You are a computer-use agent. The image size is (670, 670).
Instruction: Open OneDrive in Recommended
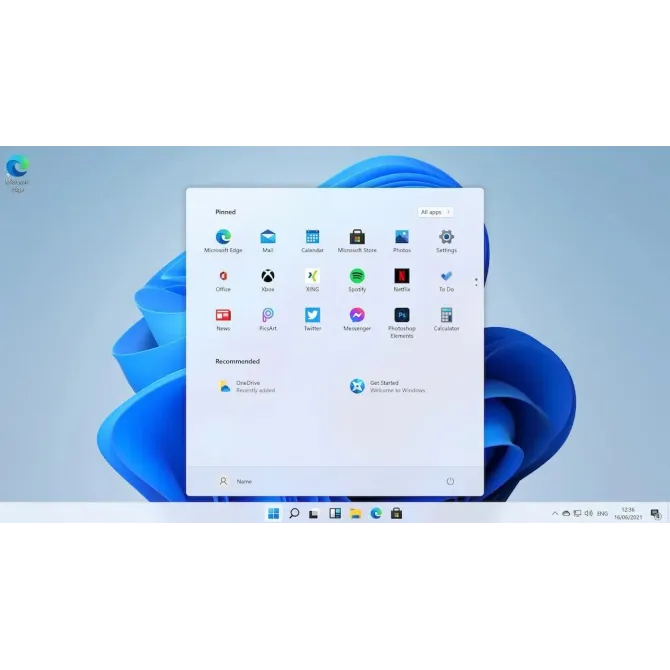[x=247, y=386]
